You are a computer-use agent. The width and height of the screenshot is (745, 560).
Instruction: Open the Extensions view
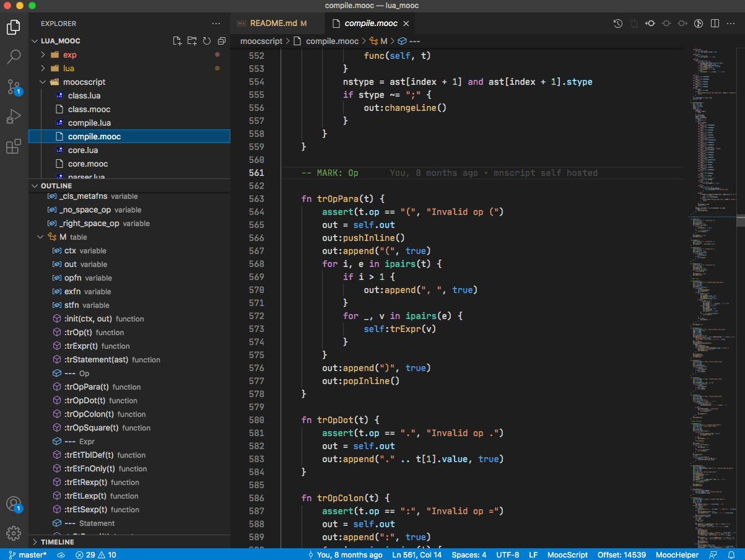14,146
